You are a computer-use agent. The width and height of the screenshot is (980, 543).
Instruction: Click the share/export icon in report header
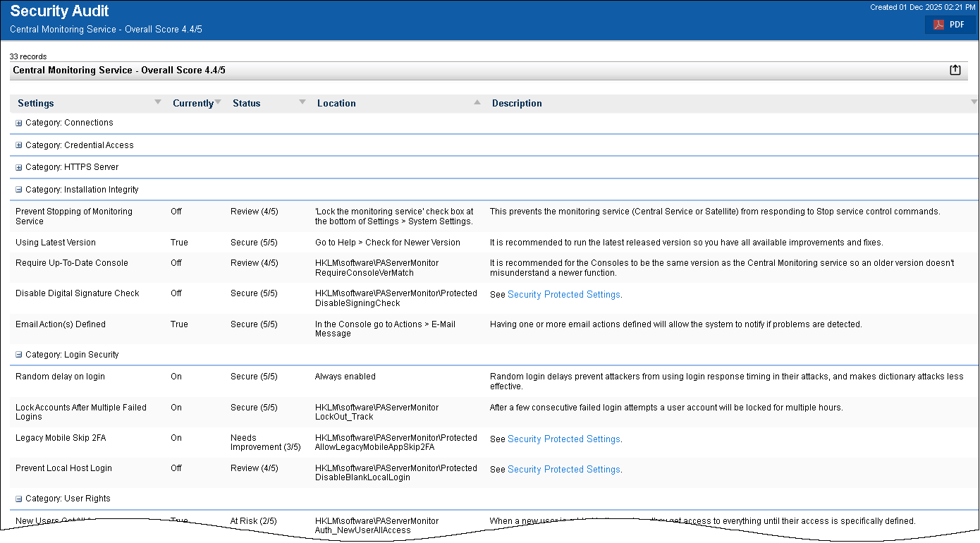[955, 70]
